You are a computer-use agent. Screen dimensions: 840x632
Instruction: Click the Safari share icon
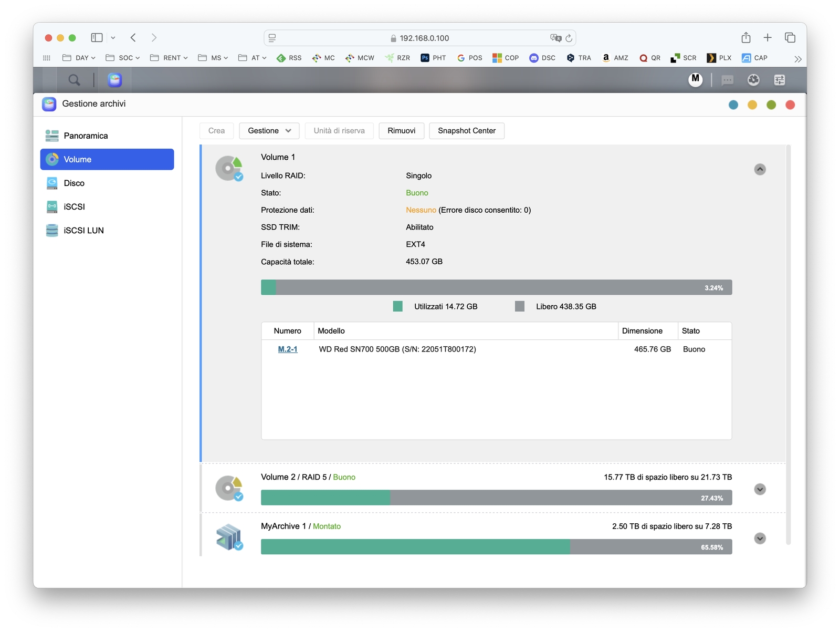(746, 38)
